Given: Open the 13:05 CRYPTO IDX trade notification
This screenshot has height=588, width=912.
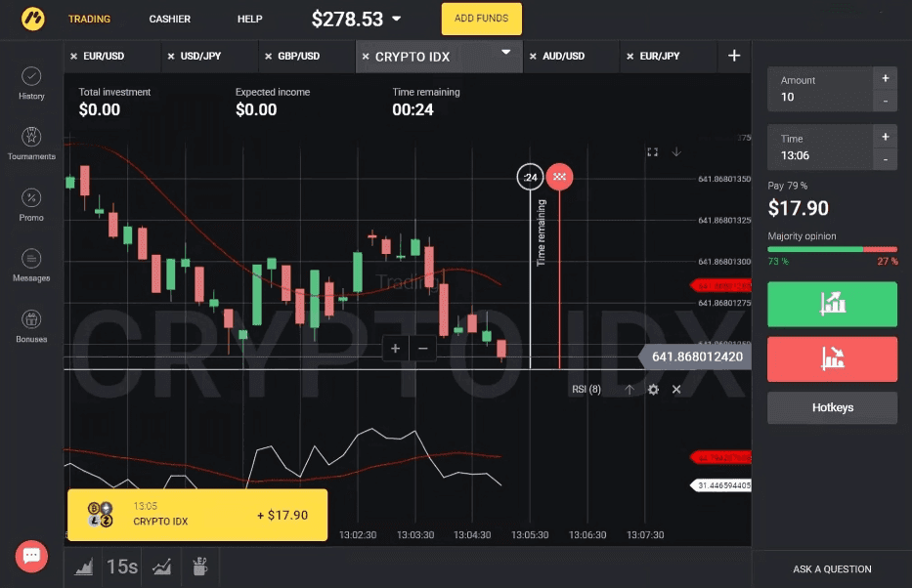Looking at the screenshot, I should point(197,515).
